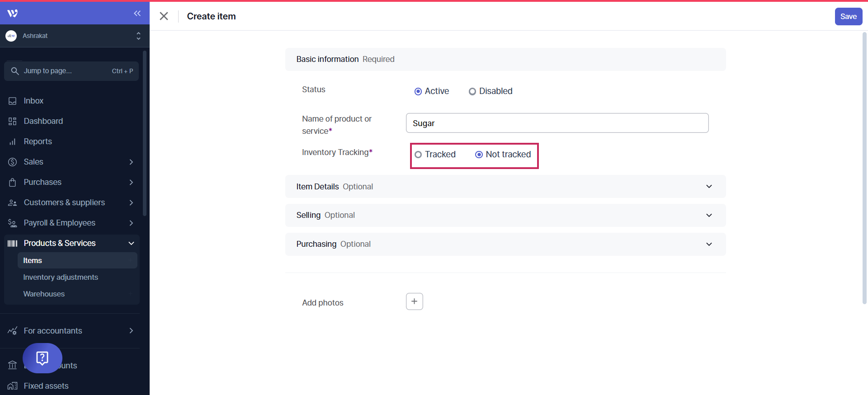Open Inventory adjustments in sidebar

(61, 277)
